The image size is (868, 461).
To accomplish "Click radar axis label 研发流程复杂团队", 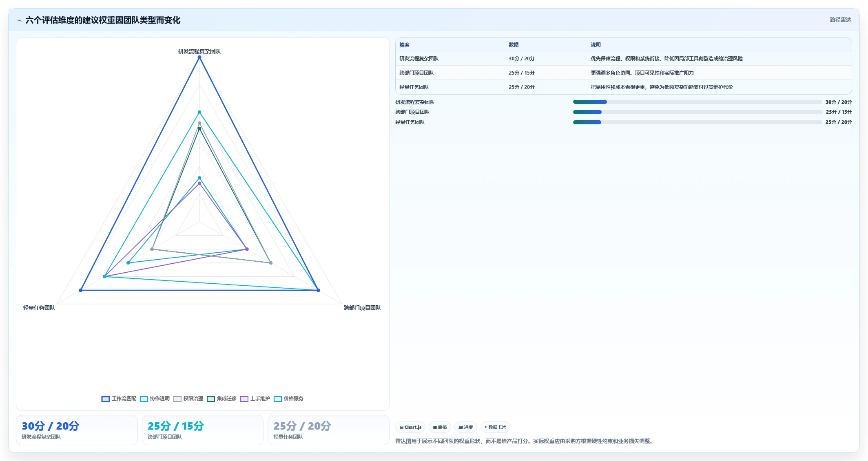I will (199, 51).
